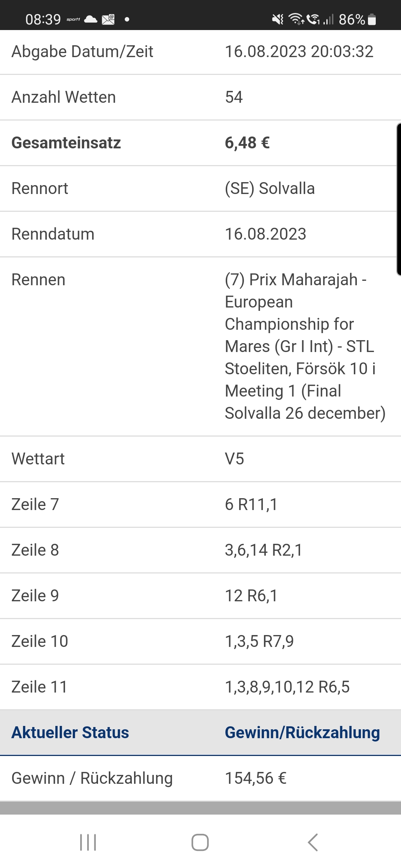Tap the Wi-Fi signal icon
The width and height of the screenshot is (401, 868).
(x=296, y=19)
